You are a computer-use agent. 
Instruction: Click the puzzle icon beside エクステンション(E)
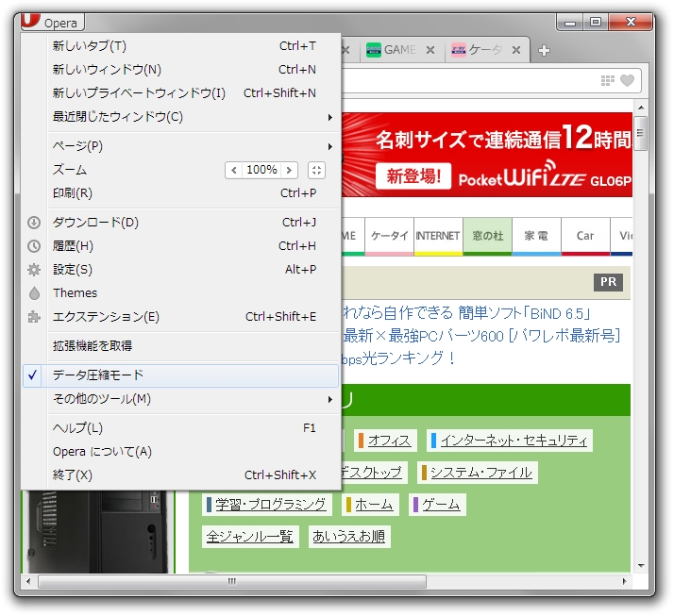[34, 317]
